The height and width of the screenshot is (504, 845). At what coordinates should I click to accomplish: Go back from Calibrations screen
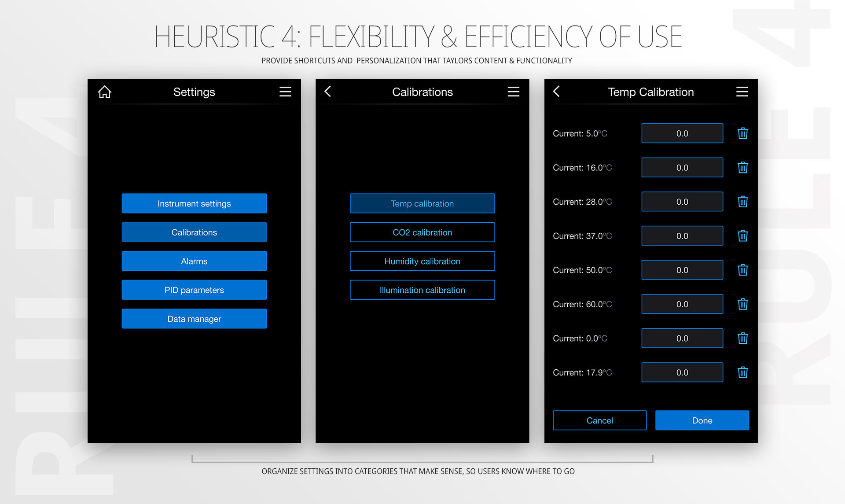click(x=328, y=92)
